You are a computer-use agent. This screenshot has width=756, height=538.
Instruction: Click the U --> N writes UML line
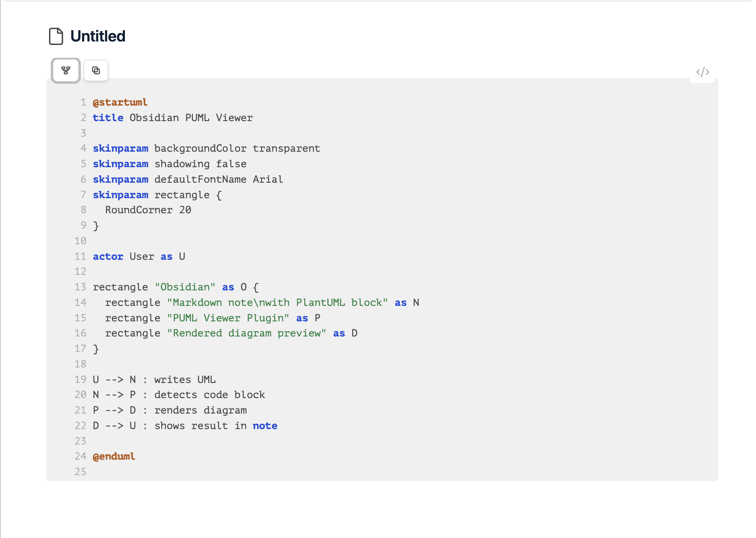pos(154,380)
